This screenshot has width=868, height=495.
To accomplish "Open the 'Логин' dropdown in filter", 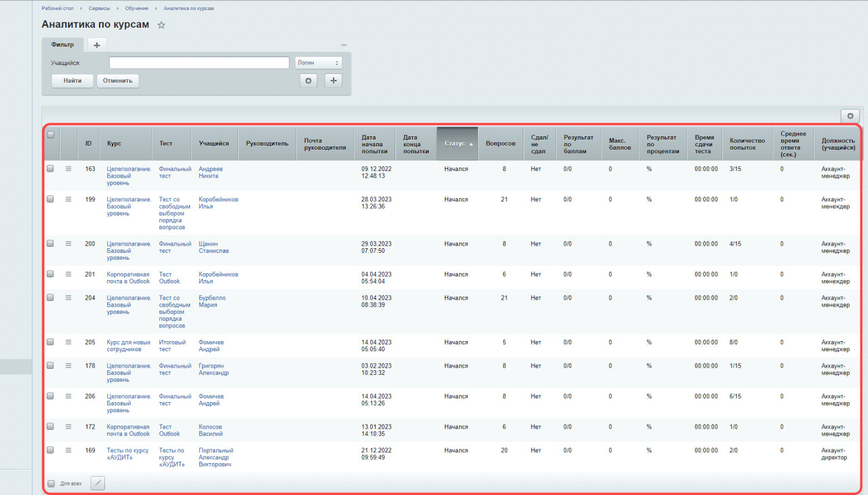I will 319,62.
